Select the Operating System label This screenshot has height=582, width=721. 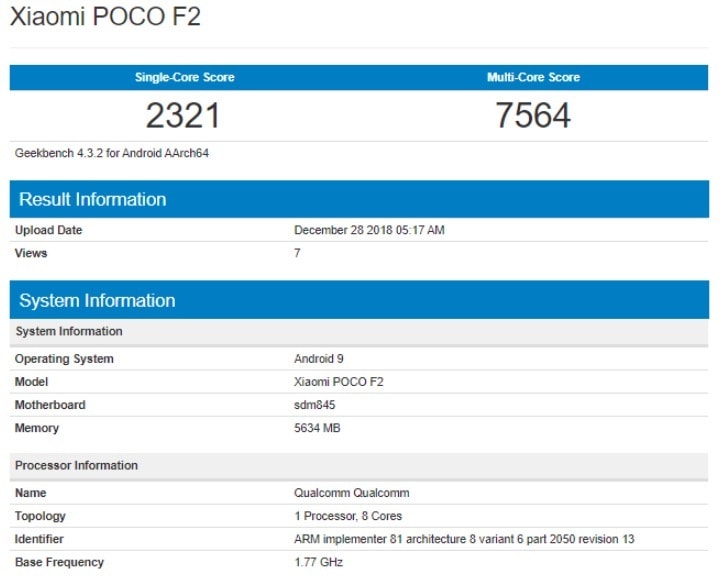coord(64,359)
